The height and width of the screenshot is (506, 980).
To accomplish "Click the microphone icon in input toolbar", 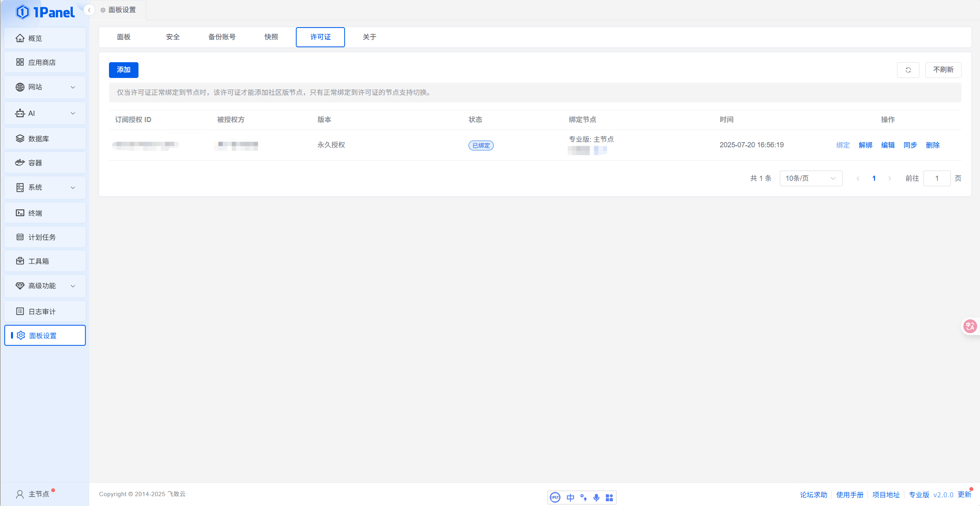I will click(x=596, y=498).
